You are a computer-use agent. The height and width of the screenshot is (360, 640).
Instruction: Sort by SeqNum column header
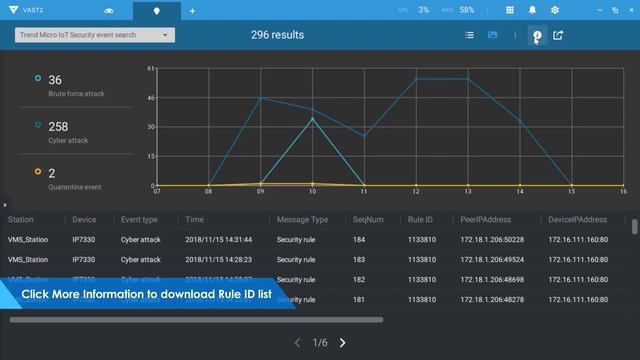[x=368, y=220]
